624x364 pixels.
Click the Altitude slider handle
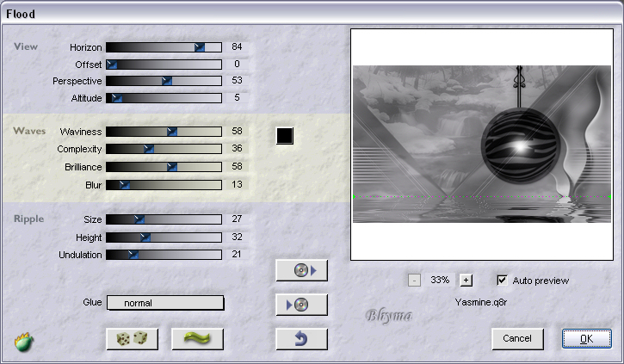point(116,98)
